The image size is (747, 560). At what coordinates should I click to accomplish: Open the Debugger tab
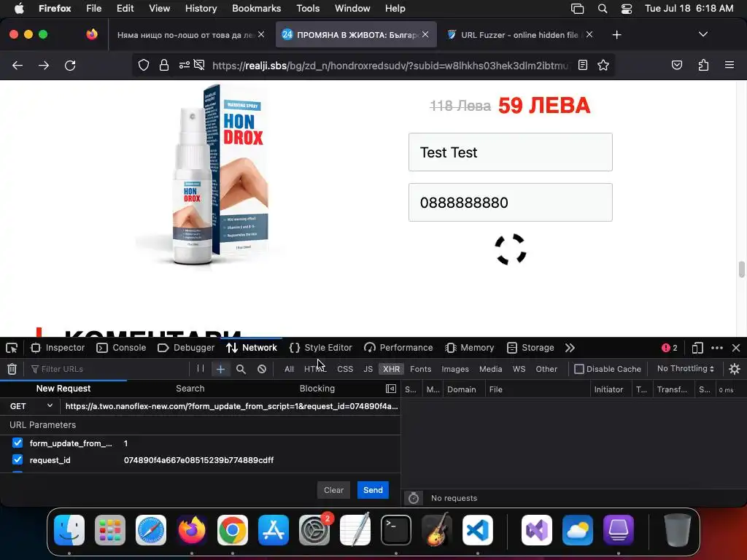(x=186, y=348)
